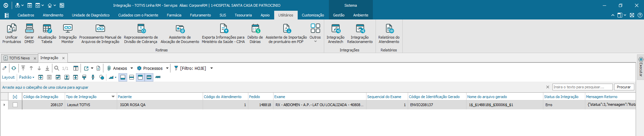Click the report document icon
The image size is (644, 136).
click(98, 68)
